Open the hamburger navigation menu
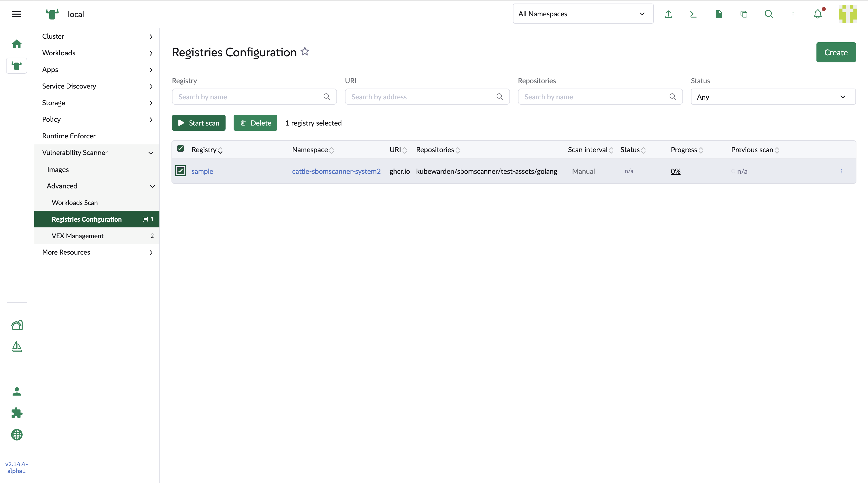 17,14
